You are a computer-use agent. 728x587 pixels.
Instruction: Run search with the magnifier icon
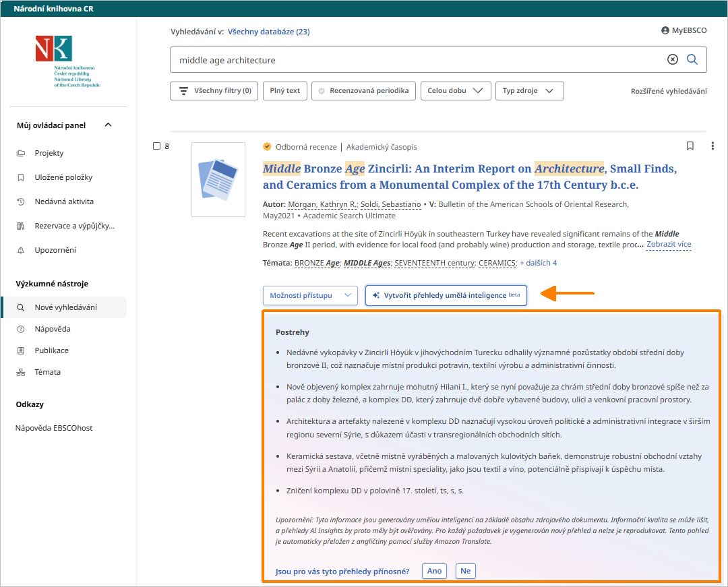pos(692,59)
